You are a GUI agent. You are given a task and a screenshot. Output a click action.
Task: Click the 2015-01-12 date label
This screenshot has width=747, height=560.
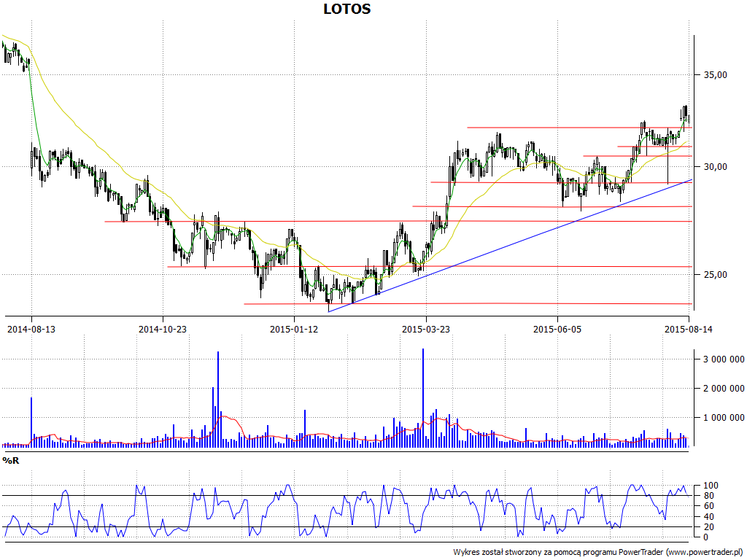point(294,329)
